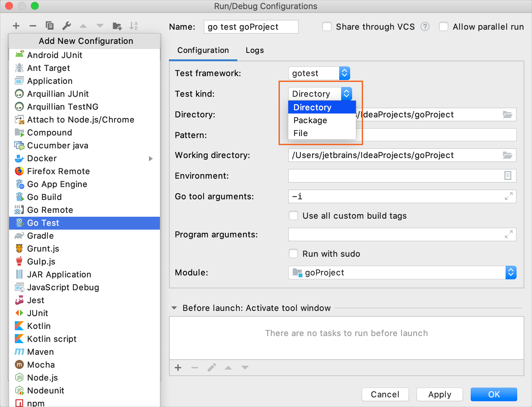The height and width of the screenshot is (407, 532).
Task: Select Android JUnit configuration type
Action: point(84,55)
